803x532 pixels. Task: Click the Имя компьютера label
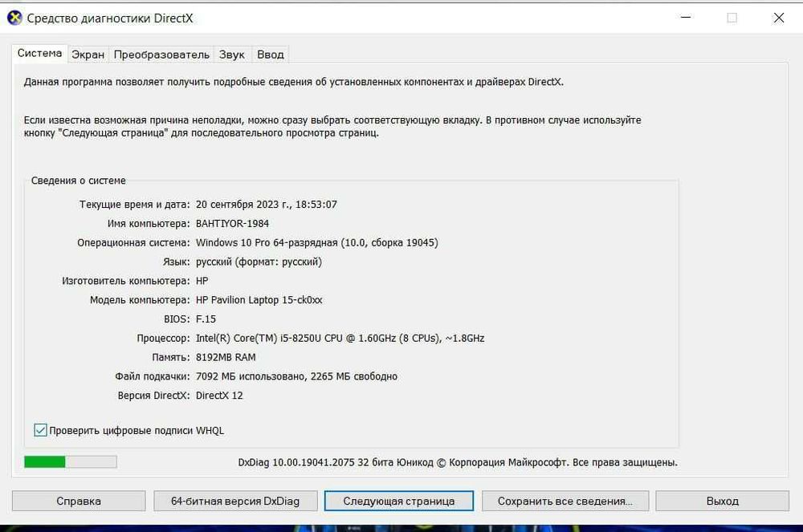click(x=149, y=224)
